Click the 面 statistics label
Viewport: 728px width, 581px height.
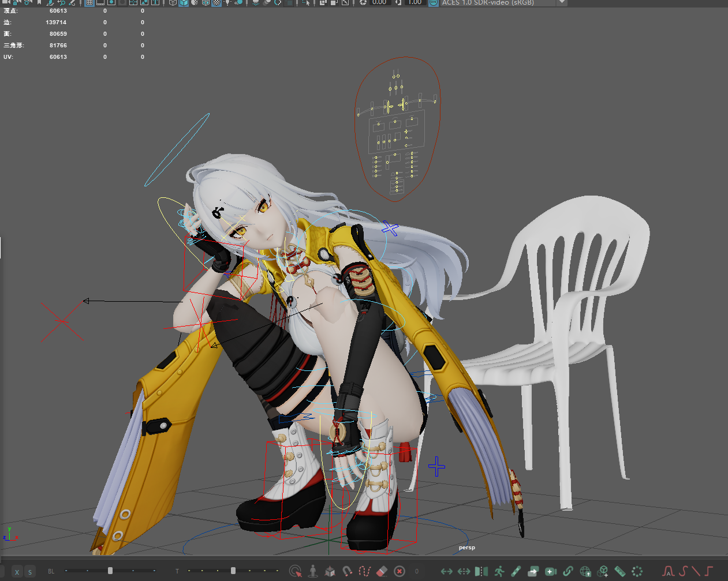coord(7,34)
